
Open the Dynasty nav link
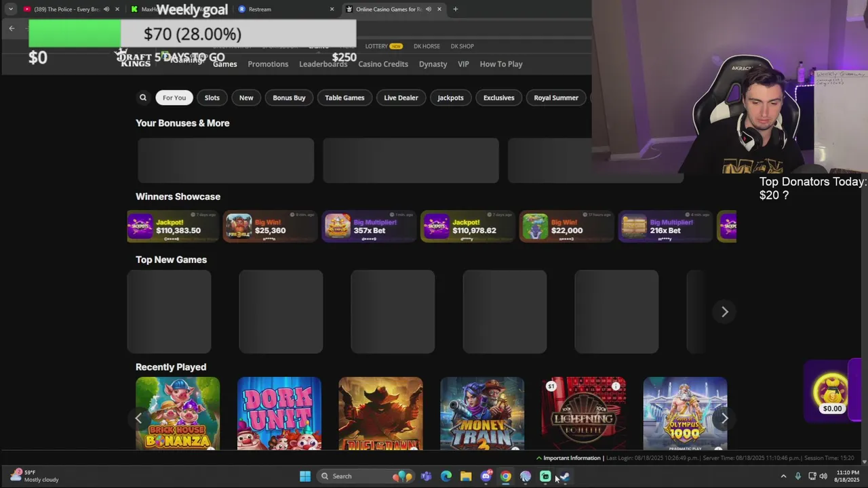pos(433,64)
